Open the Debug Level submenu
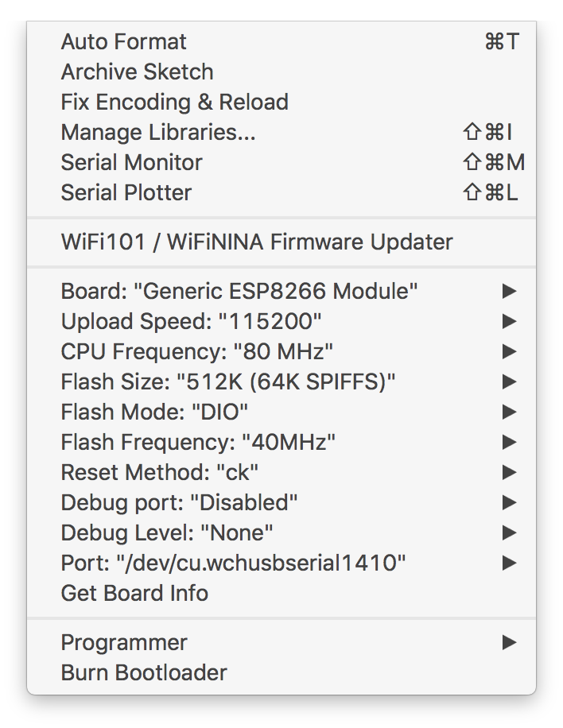Viewport: 563px width, 728px height. [167, 532]
